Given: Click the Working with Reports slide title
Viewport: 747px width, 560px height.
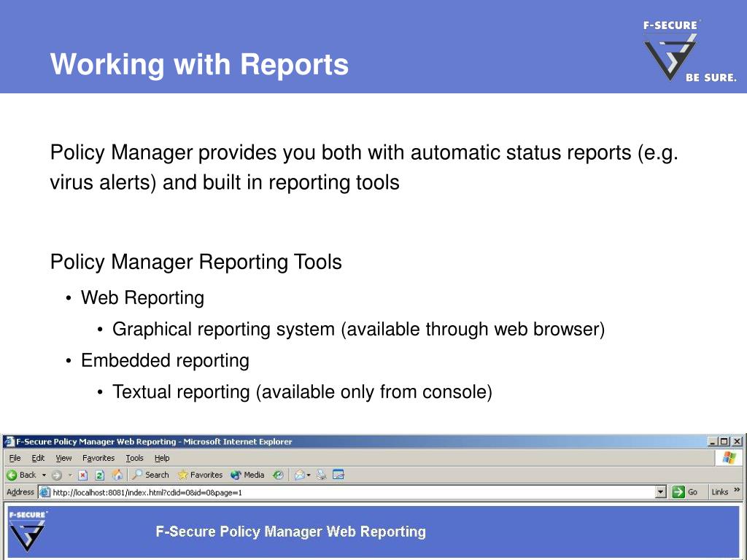Looking at the screenshot, I should [x=199, y=64].
